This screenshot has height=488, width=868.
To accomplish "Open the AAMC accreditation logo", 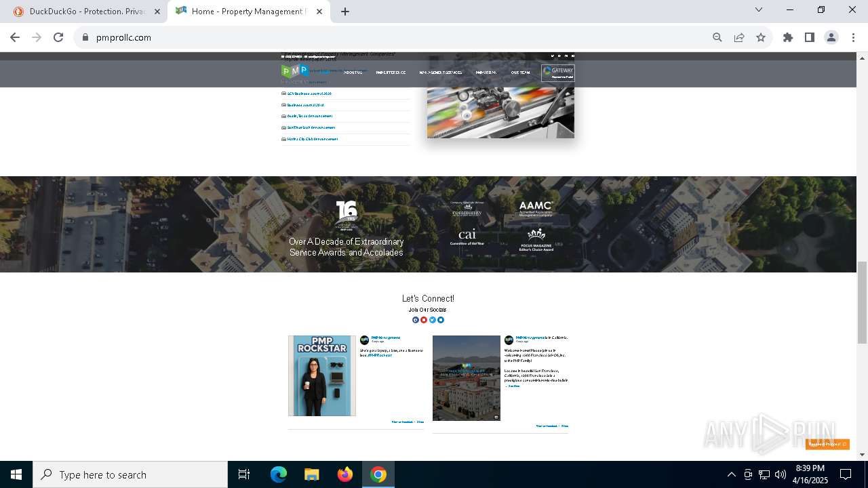I will pyautogui.click(x=536, y=208).
